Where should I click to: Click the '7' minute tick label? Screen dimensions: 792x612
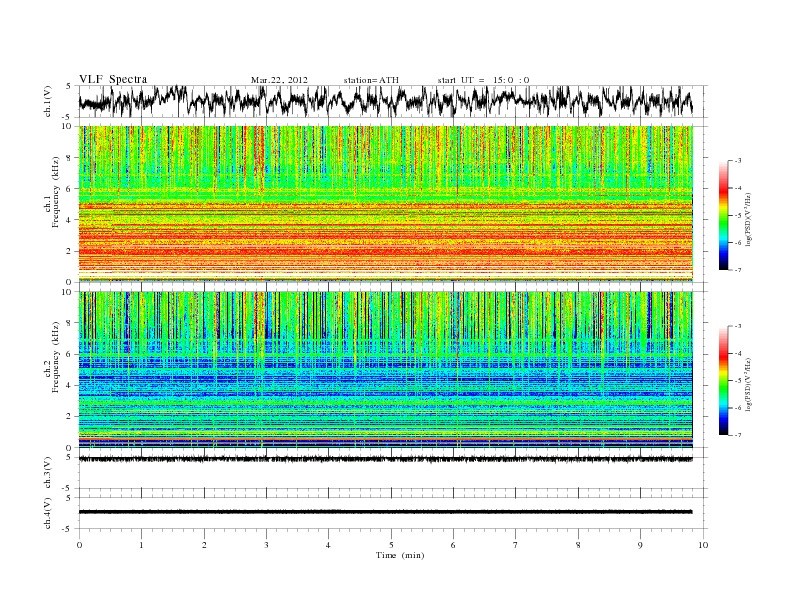click(x=515, y=545)
